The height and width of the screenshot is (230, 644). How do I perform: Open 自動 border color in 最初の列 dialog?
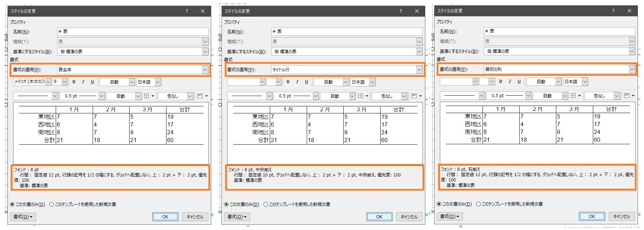551,96
